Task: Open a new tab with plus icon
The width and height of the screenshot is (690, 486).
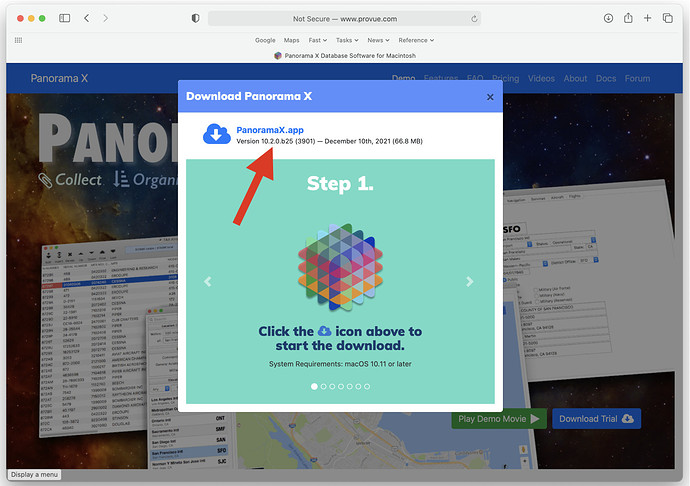Action: [x=647, y=18]
